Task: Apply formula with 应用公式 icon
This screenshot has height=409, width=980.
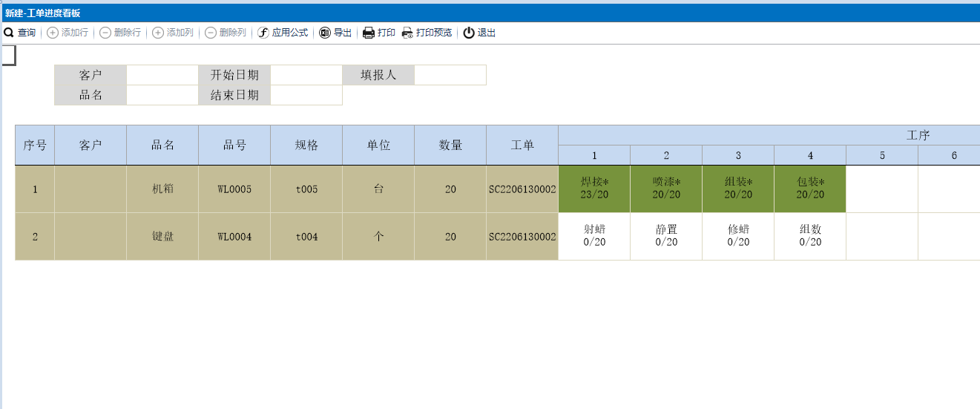Action: point(263,33)
